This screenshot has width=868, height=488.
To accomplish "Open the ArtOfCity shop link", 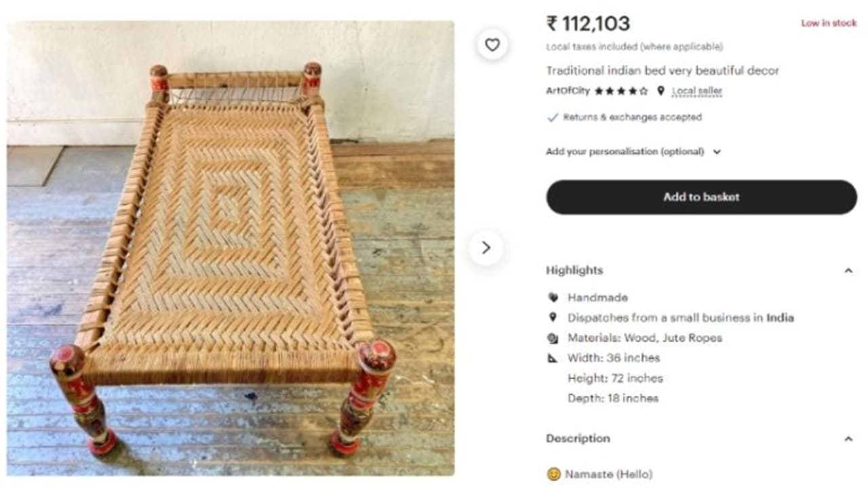I will (568, 91).
